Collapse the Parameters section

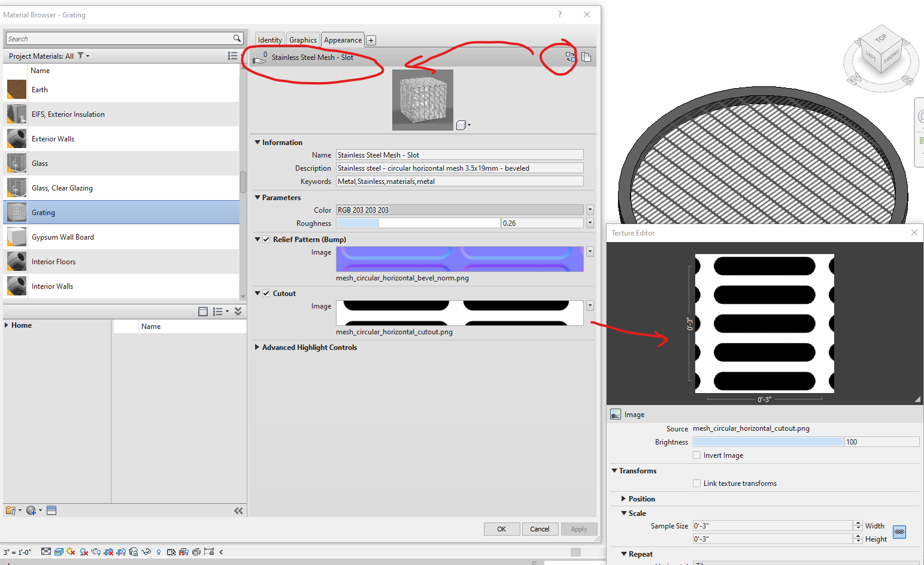coord(257,197)
